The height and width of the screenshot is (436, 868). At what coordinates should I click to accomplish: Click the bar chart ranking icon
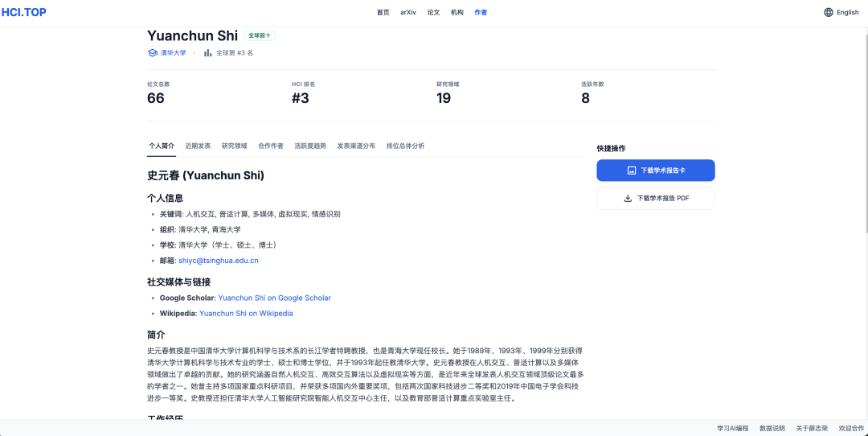tap(208, 53)
